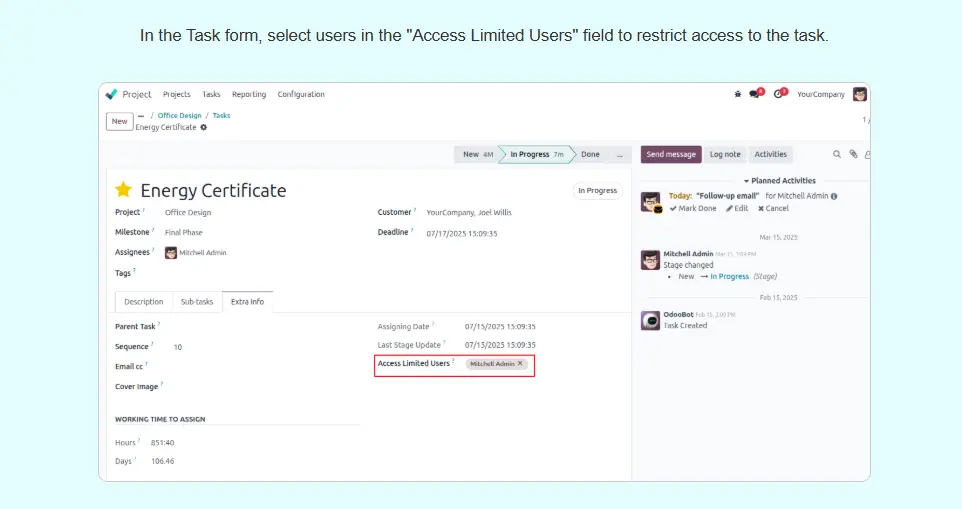Remove the Mitchell Admin tag from Access Limited Users
This screenshot has height=509, width=962.
520,364
